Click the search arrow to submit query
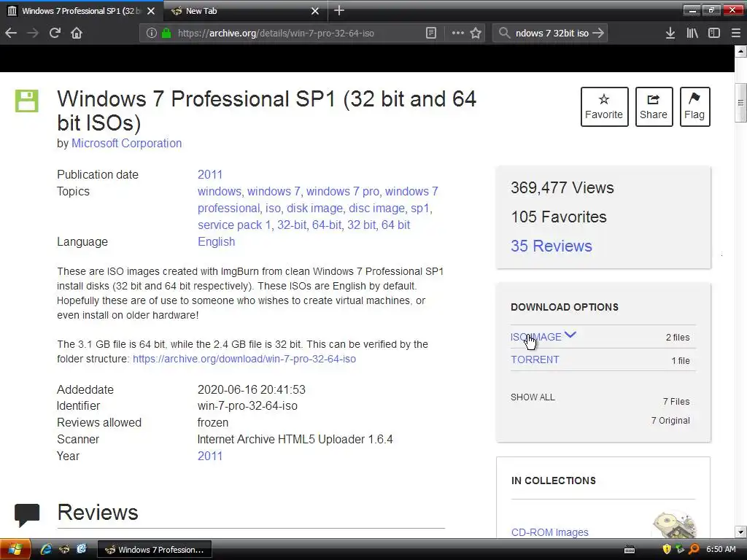Viewport: 747px width, 560px height. 598,33
